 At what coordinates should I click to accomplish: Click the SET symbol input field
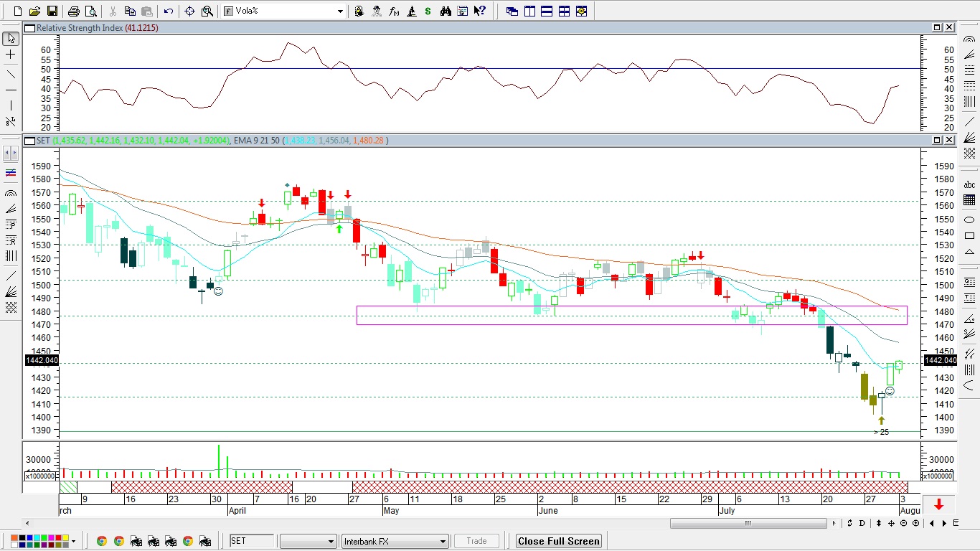251,541
